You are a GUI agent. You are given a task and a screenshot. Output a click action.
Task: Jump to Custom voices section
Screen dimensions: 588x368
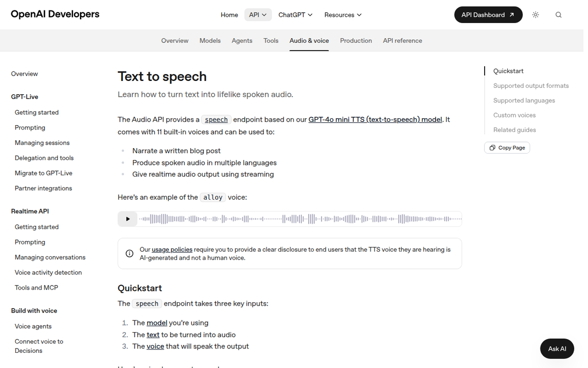click(514, 115)
